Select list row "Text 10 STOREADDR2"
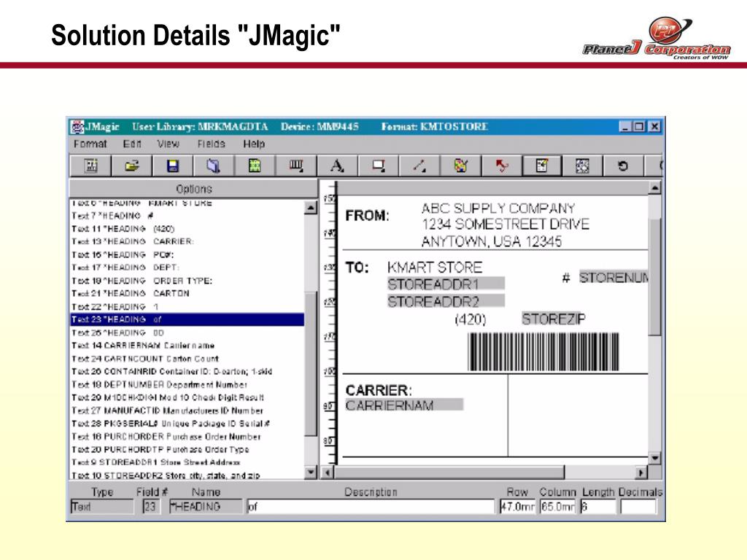Screen dimensions: 747x560 click(187, 475)
